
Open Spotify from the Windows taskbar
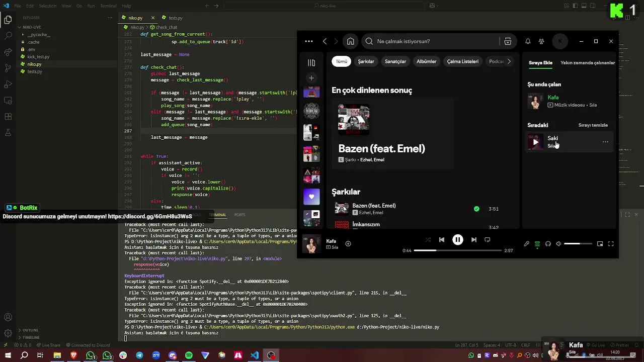tap(189, 355)
